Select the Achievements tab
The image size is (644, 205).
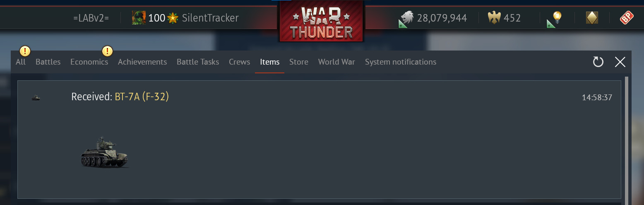click(x=142, y=62)
